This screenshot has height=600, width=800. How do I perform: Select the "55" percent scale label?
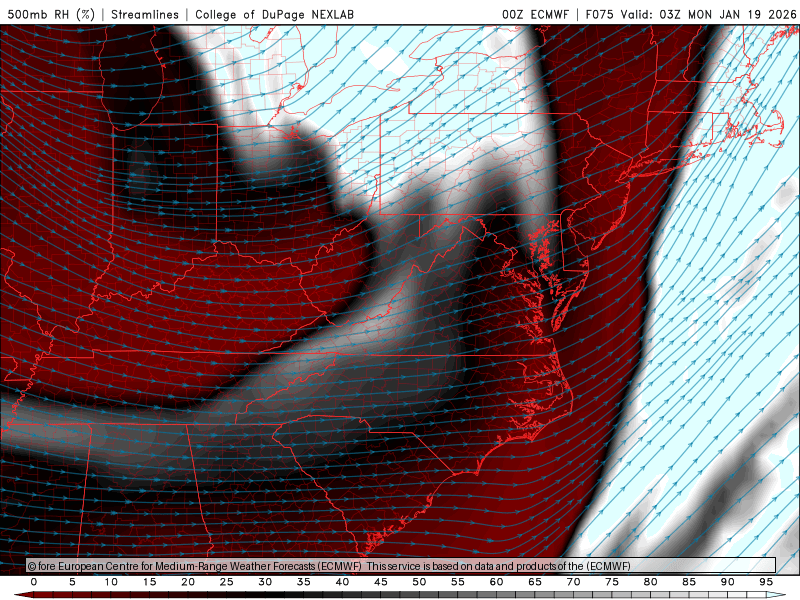458,582
